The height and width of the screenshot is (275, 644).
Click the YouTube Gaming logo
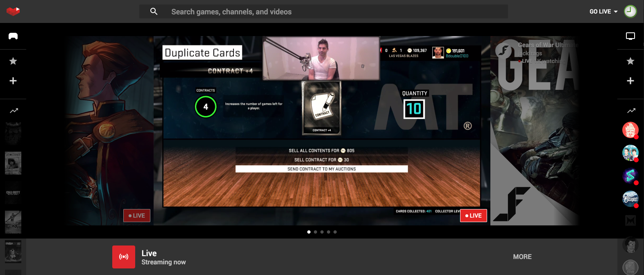pyautogui.click(x=13, y=11)
